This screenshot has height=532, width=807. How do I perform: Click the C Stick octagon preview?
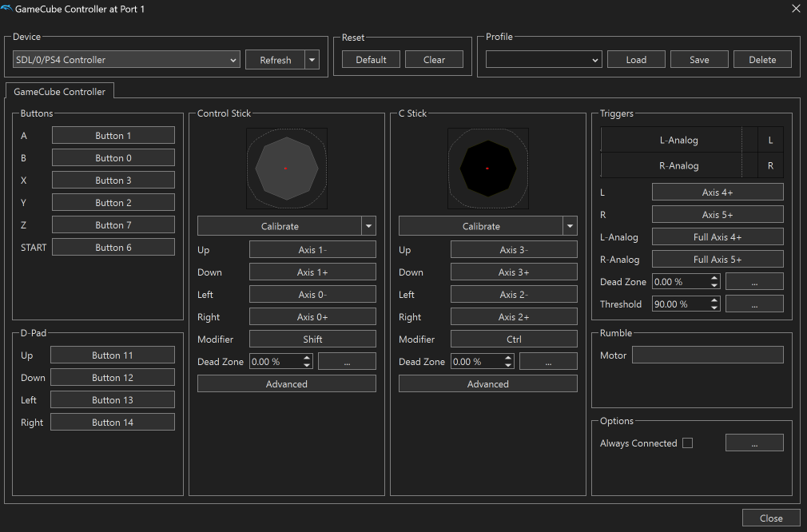(488, 169)
